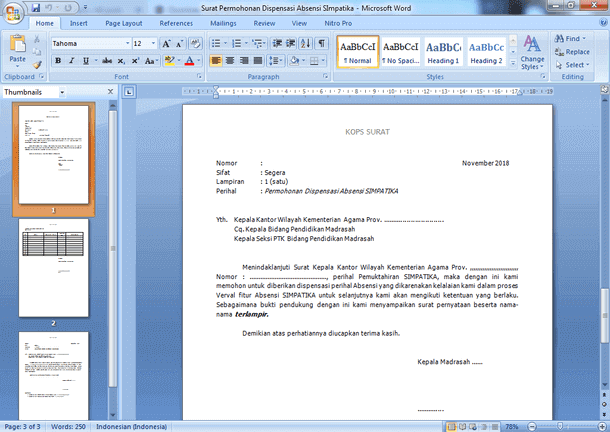Select the page 2 thumbnail
The height and width of the screenshot is (432, 610).
[x=51, y=266]
